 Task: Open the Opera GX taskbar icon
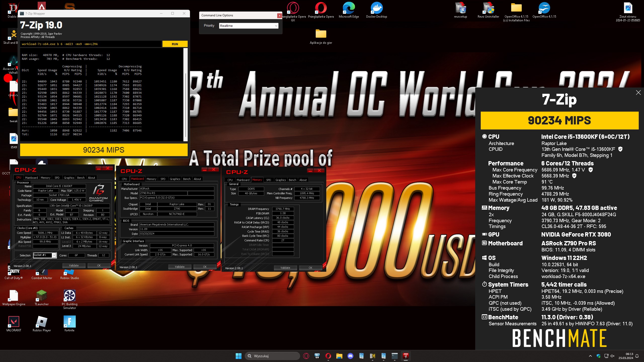tap(306, 356)
